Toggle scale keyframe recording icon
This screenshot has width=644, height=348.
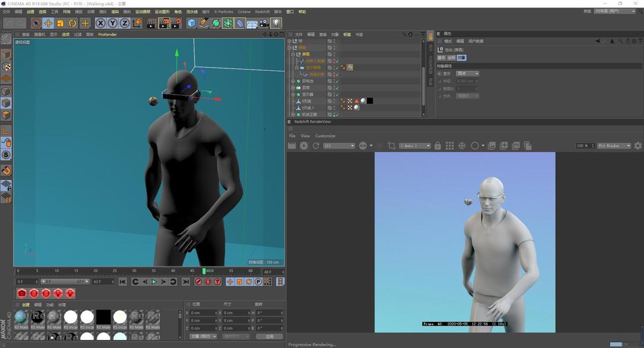239,281
